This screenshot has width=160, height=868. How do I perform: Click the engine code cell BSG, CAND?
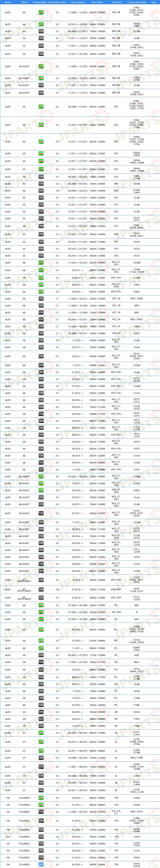137,320
